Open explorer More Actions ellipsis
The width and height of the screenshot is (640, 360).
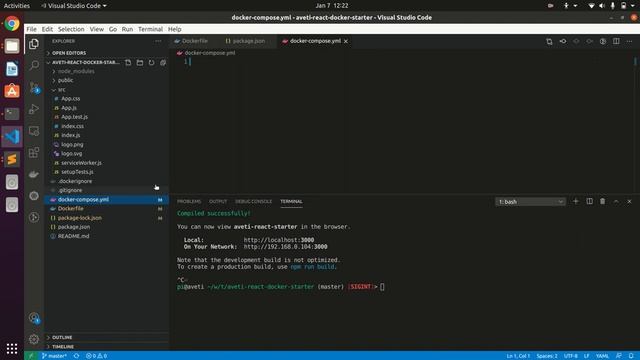pyautogui.click(x=158, y=41)
